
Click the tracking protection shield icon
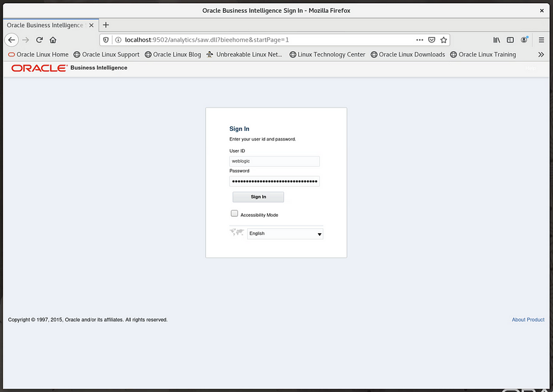click(x=106, y=40)
